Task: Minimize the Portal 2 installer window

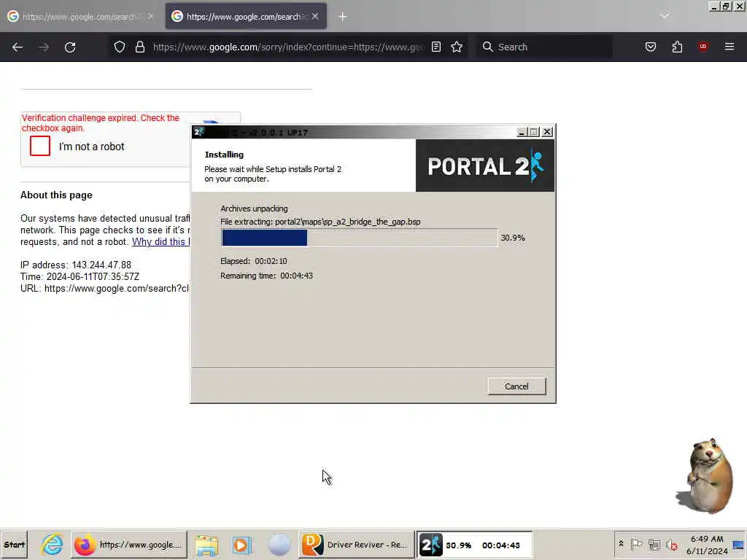Action: pyautogui.click(x=522, y=132)
